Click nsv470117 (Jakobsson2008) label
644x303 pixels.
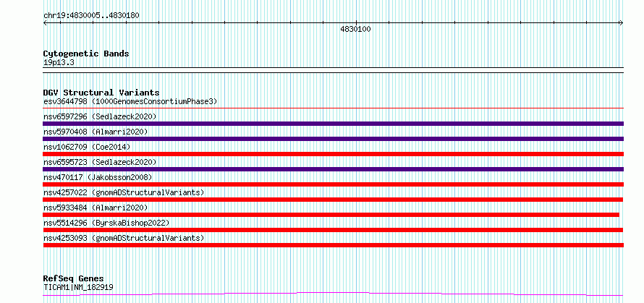pyautogui.click(x=98, y=177)
